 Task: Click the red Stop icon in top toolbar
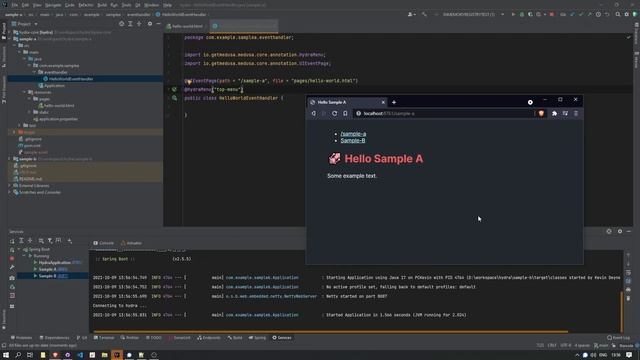tap(552, 14)
